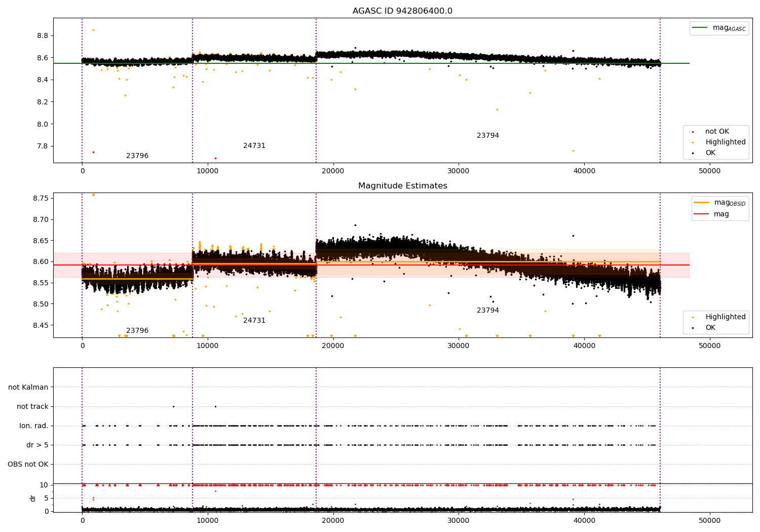
Task: Click obsid label 23794 in Magnitude Estimates plot
Action: (x=488, y=311)
